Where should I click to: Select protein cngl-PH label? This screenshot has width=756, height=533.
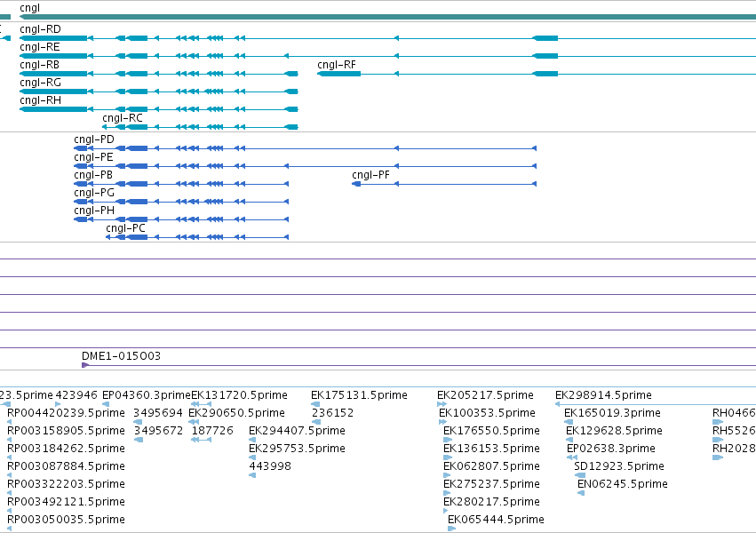pyautogui.click(x=94, y=211)
